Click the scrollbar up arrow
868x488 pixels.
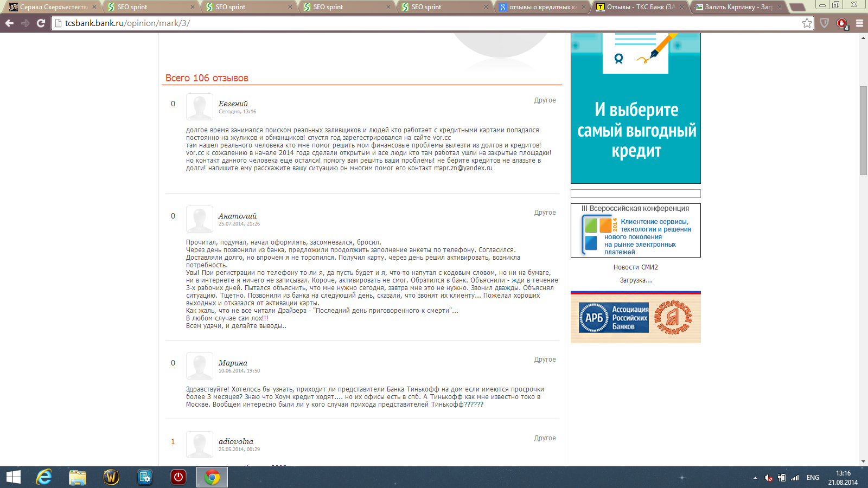click(863, 37)
